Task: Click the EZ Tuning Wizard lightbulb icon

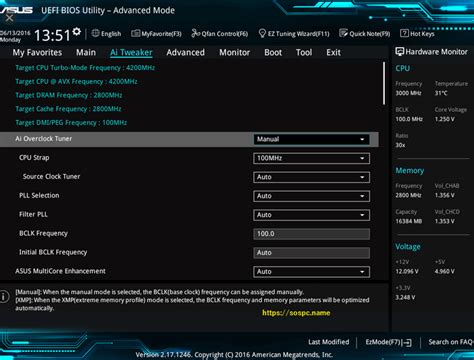Action: click(262, 33)
